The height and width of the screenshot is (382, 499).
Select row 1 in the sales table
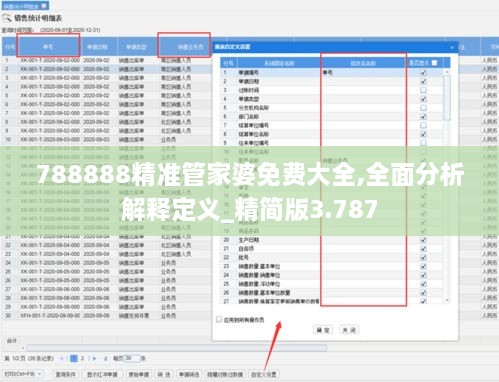tap(107, 60)
